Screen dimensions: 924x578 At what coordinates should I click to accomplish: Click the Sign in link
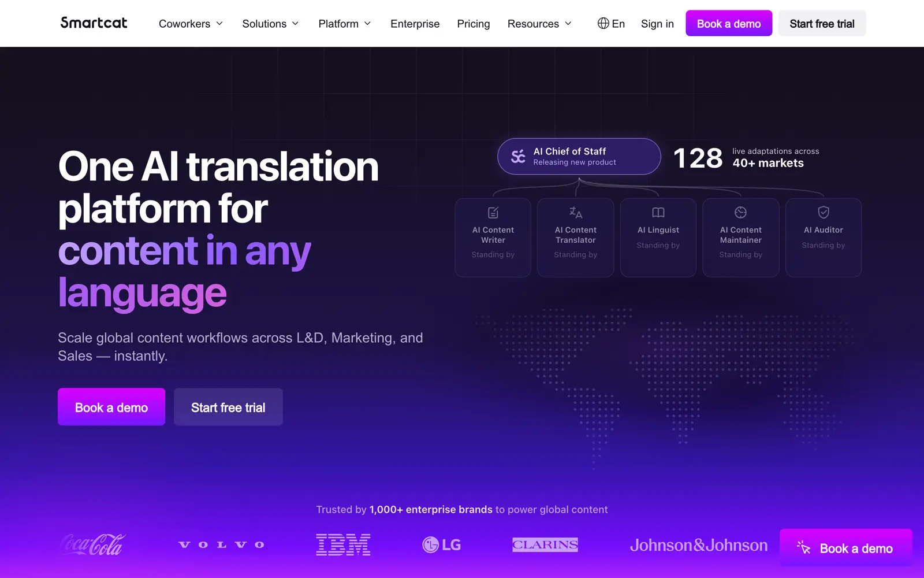click(x=657, y=24)
